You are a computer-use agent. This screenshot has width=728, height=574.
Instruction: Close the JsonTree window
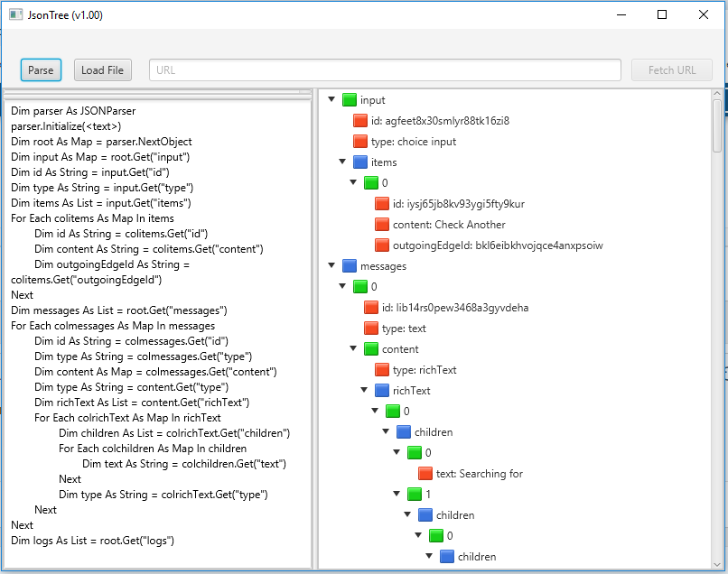pyautogui.click(x=704, y=14)
